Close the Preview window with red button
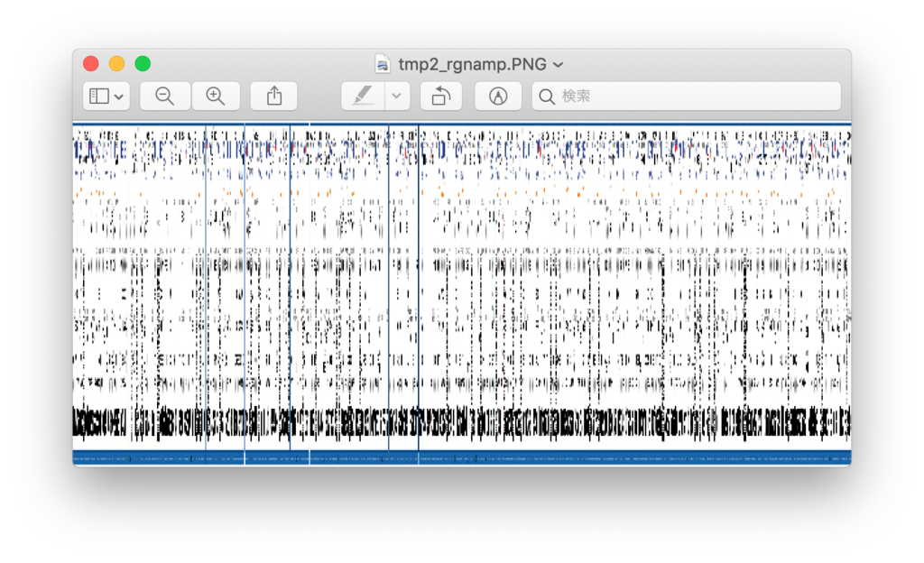 pyautogui.click(x=91, y=63)
